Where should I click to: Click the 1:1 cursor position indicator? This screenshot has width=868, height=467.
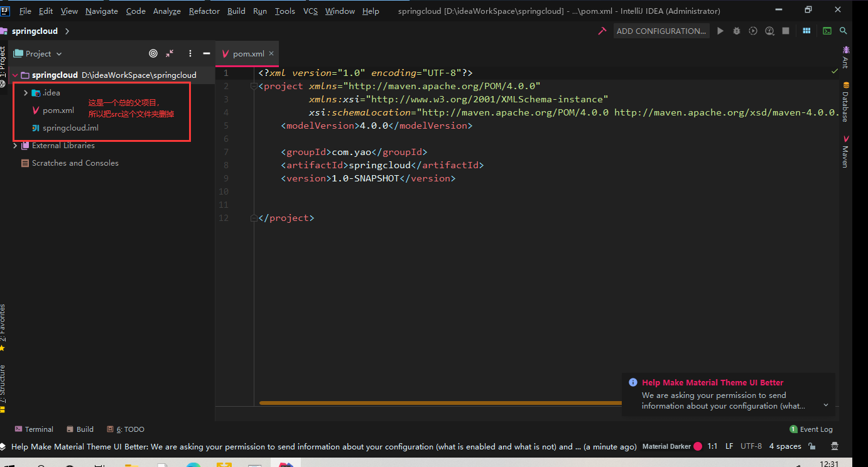712,446
